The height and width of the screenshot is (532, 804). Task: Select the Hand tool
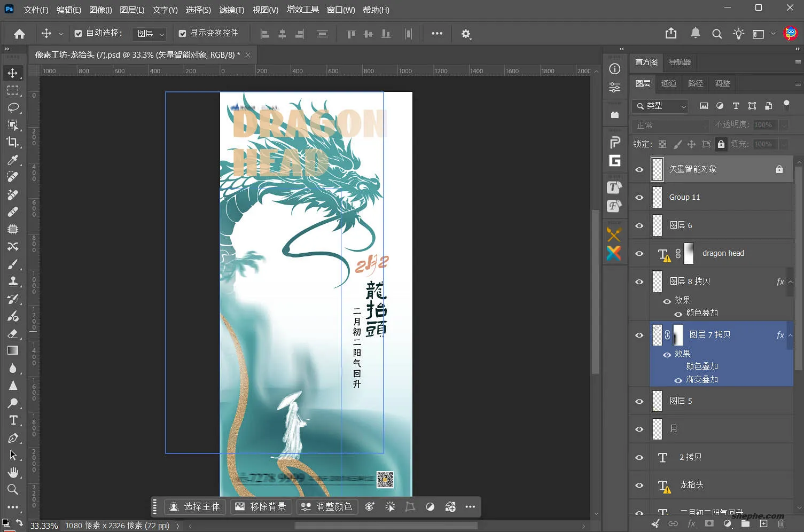[13, 472]
